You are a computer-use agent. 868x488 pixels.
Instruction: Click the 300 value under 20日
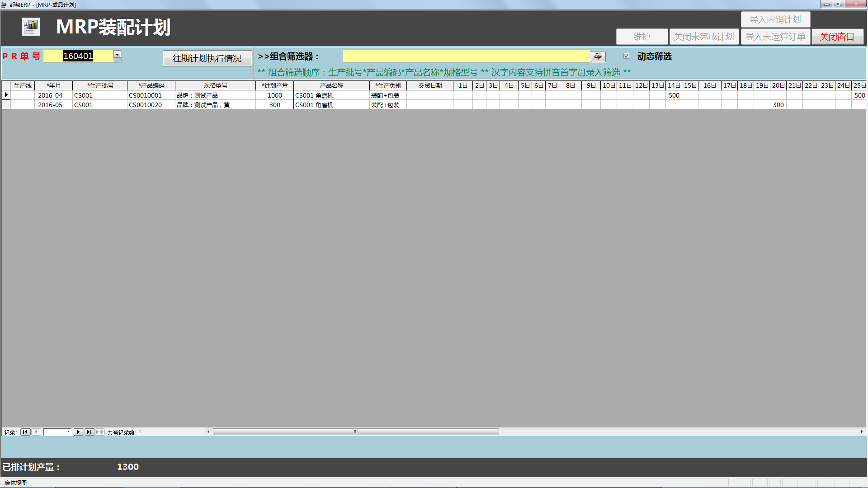[778, 105]
